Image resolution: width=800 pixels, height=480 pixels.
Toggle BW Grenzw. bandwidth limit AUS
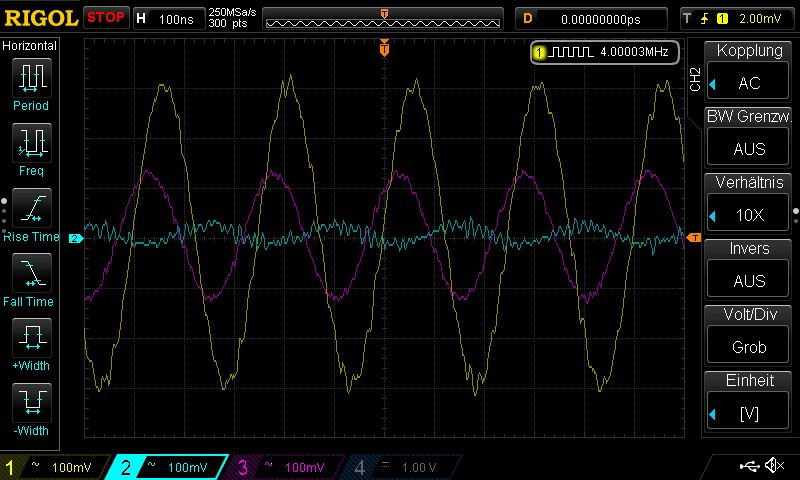coord(749,149)
